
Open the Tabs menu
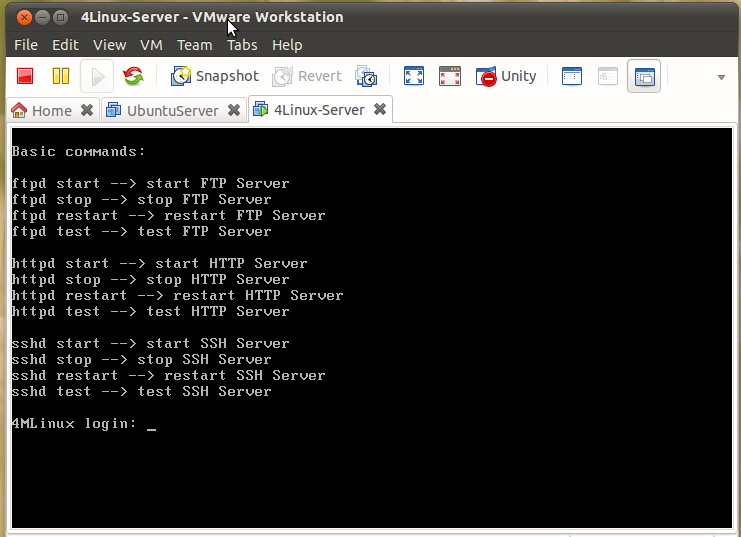[x=242, y=45]
